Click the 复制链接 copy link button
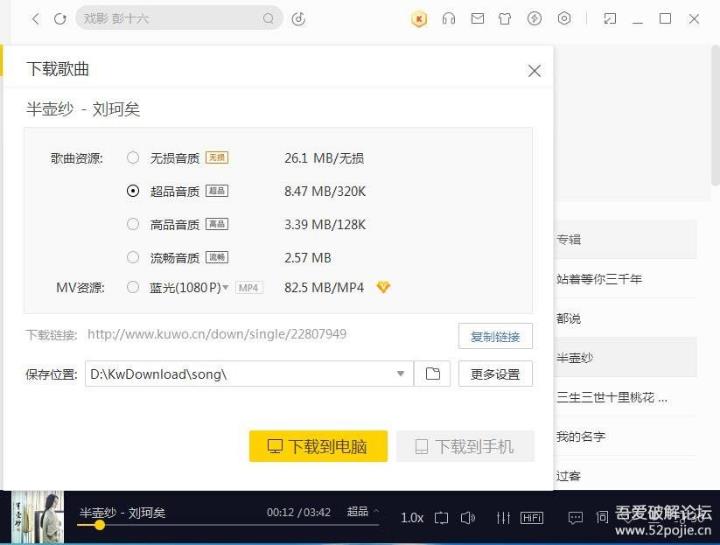This screenshot has height=545, width=720. coord(495,336)
